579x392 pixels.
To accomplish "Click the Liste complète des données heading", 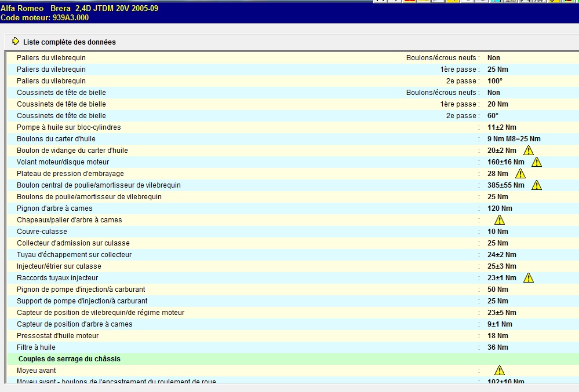I will 70,42.
